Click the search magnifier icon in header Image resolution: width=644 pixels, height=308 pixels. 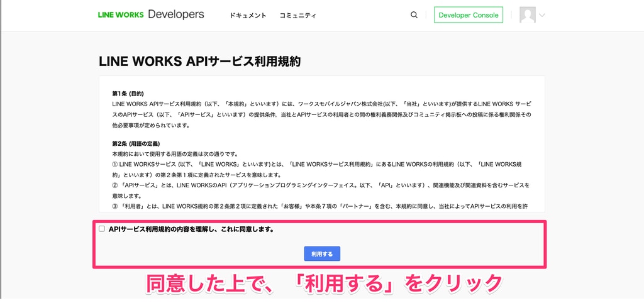pos(414,15)
